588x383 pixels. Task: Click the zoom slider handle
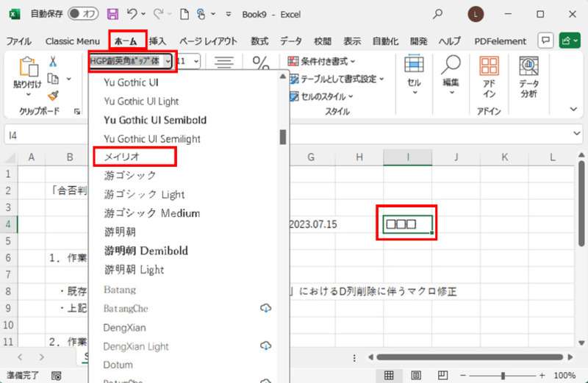tap(503, 376)
